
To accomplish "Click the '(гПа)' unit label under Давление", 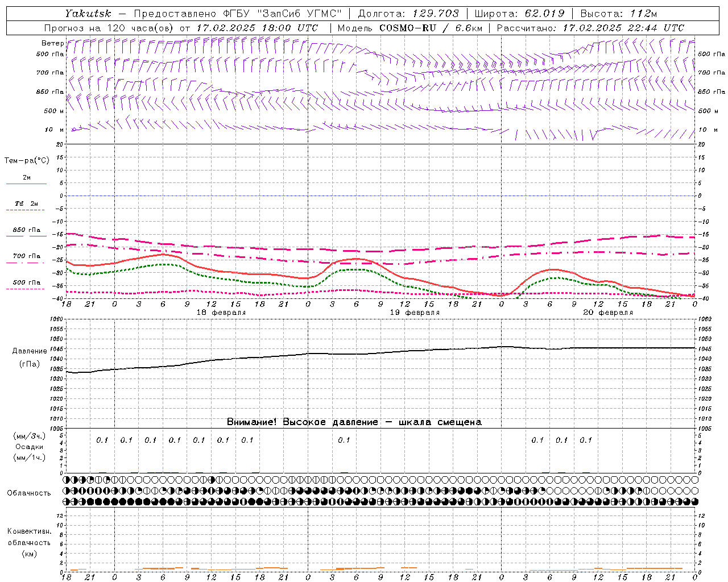I will pos(30,364).
